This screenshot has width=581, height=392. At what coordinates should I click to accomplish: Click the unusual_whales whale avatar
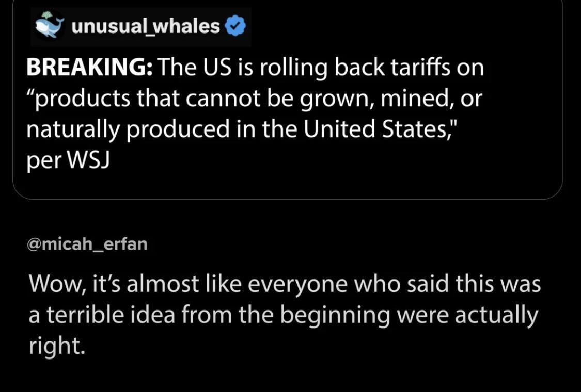click(x=50, y=26)
